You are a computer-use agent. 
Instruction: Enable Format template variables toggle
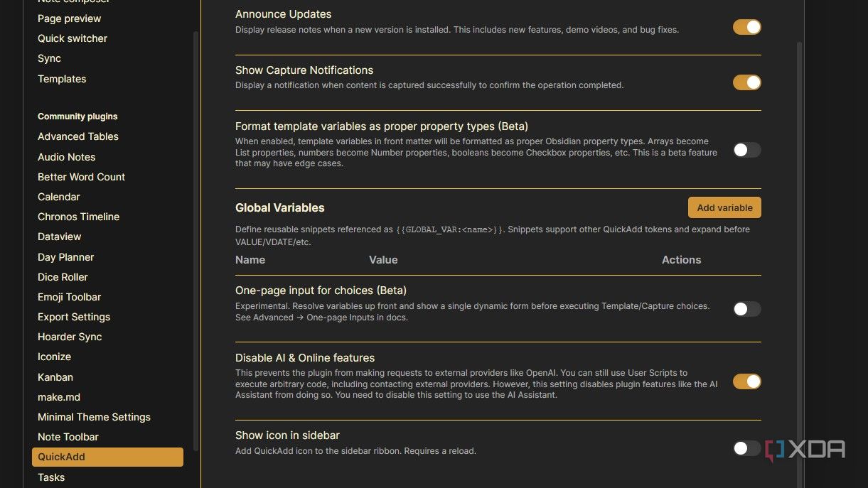click(746, 150)
